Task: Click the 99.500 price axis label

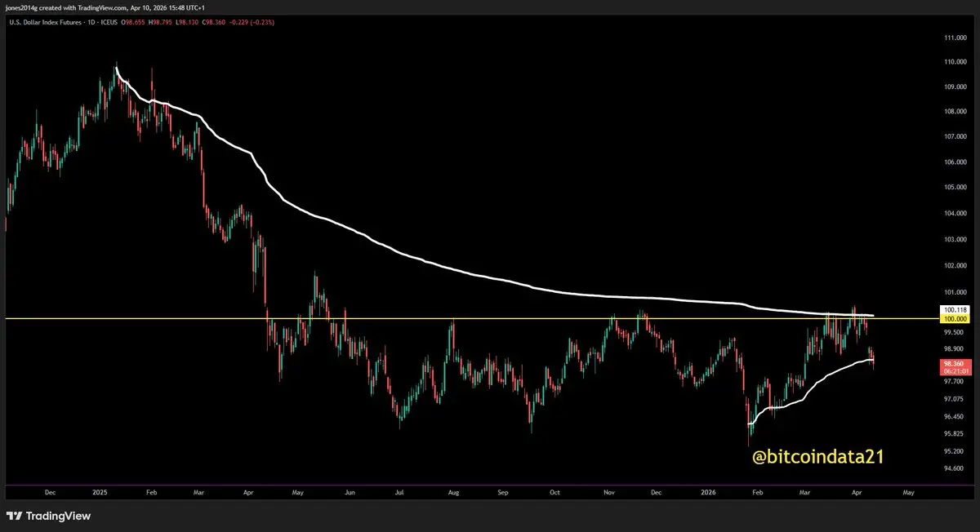Action: pyautogui.click(x=954, y=332)
